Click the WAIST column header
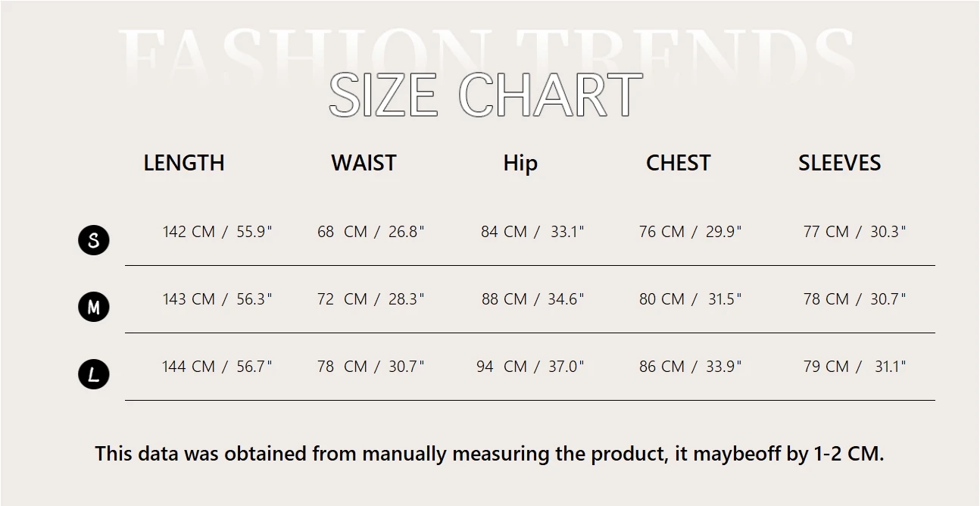 click(364, 163)
